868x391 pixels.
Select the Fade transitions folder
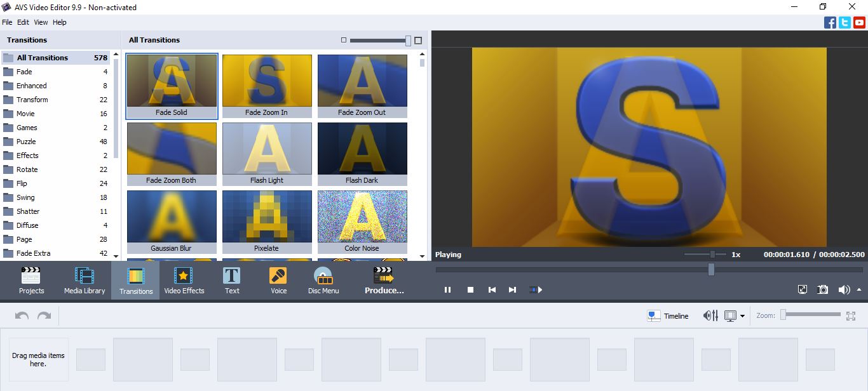55,72
